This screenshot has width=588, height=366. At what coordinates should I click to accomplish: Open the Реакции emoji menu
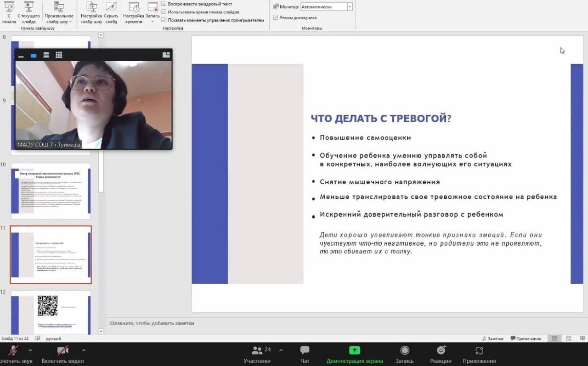(x=441, y=351)
